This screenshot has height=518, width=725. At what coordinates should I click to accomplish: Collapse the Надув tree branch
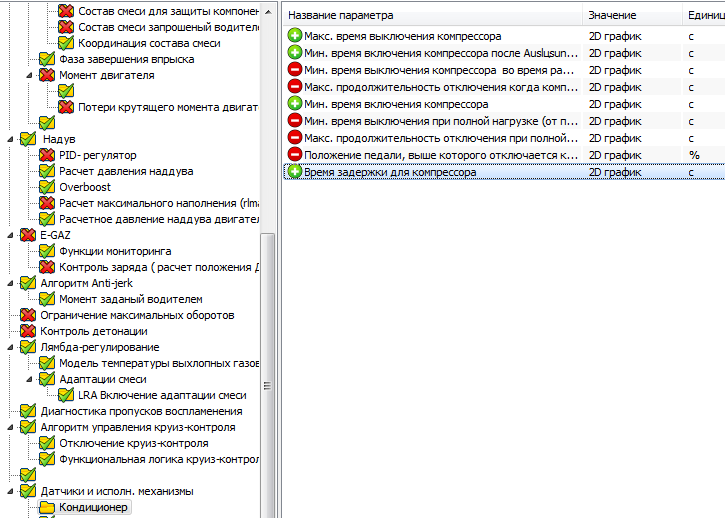9,139
